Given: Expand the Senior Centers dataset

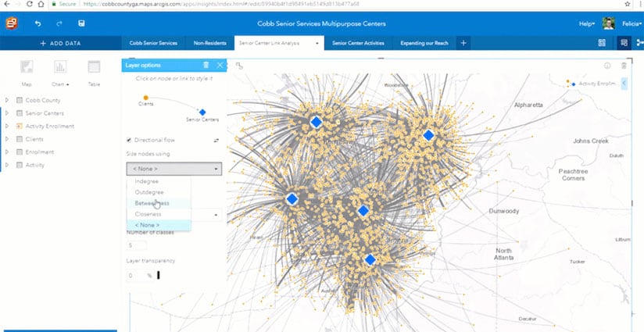Looking at the screenshot, I should point(6,113).
